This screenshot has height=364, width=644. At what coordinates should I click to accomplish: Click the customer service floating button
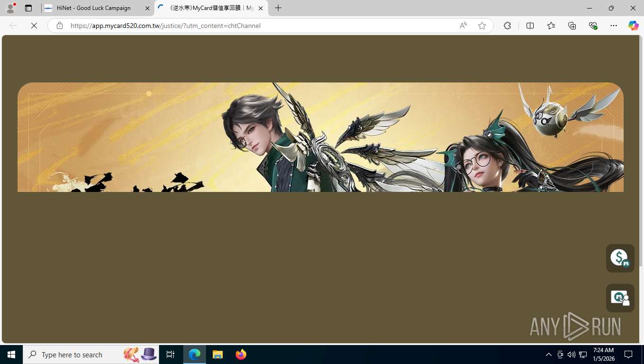pyautogui.click(x=620, y=298)
